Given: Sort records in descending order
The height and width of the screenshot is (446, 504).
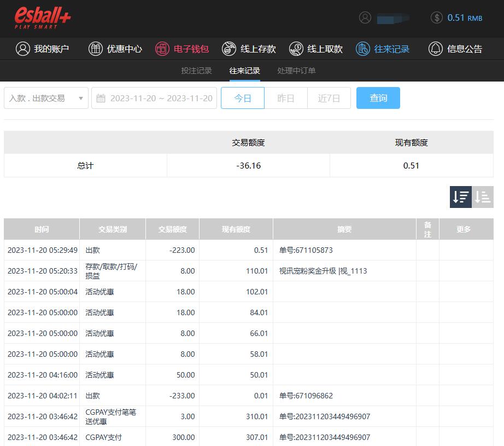Looking at the screenshot, I should pos(461,197).
